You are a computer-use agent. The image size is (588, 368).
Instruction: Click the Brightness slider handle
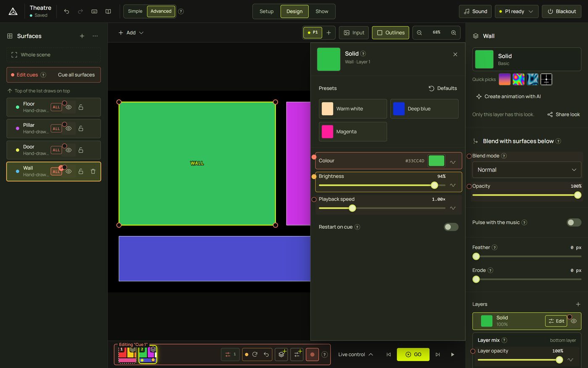[x=434, y=185]
